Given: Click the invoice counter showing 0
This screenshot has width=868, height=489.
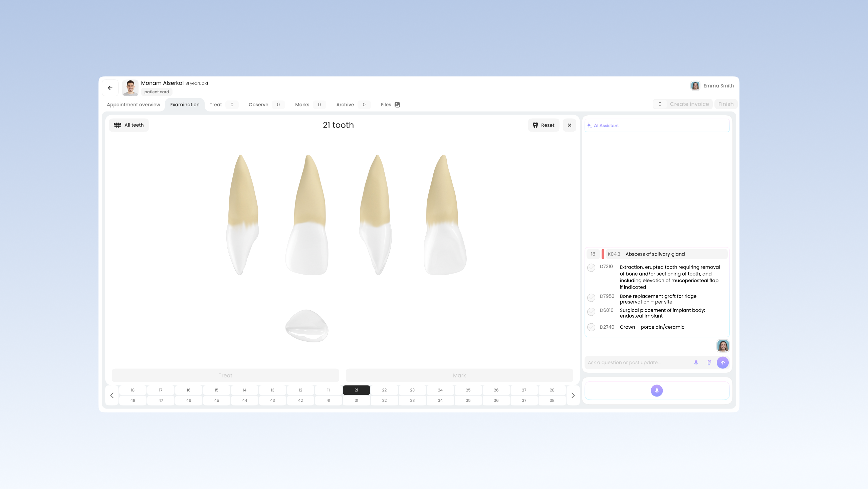Looking at the screenshot, I should pyautogui.click(x=660, y=104).
